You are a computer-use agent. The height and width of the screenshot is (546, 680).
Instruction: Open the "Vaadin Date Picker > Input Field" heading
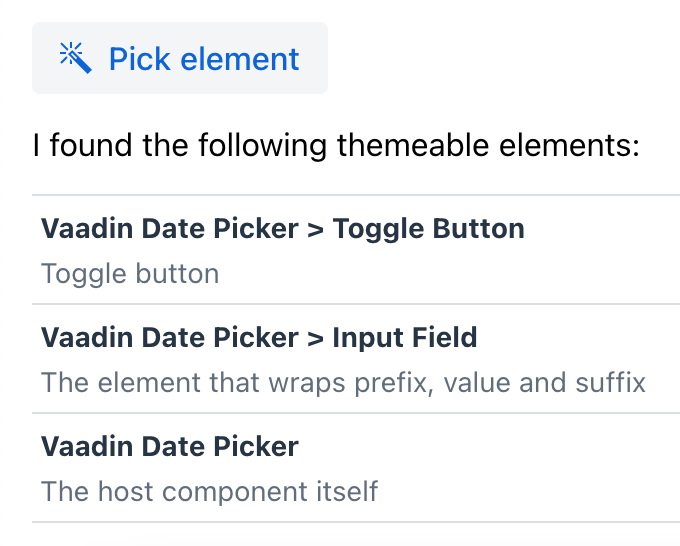click(x=259, y=338)
